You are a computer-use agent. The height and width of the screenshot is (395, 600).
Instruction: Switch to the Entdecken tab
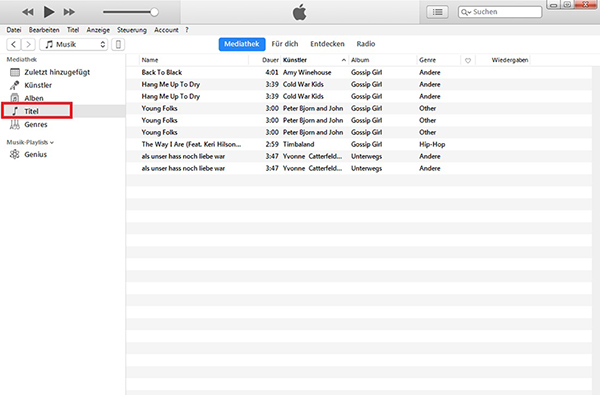[327, 44]
